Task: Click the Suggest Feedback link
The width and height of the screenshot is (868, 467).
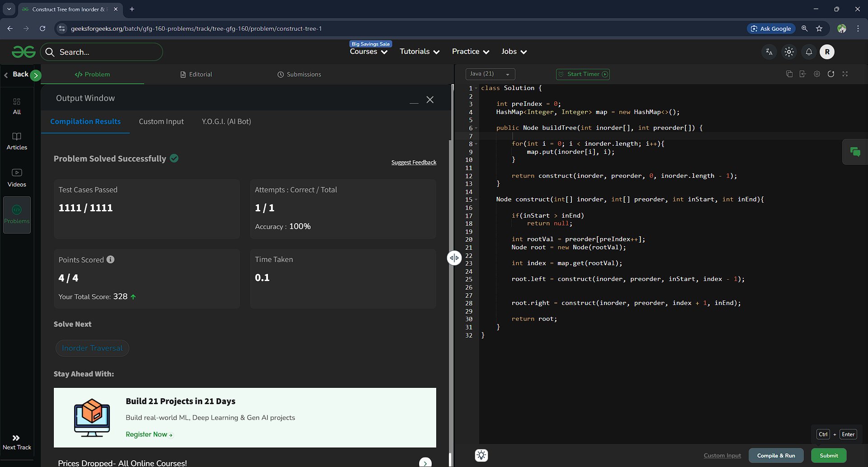Action: [x=414, y=162]
